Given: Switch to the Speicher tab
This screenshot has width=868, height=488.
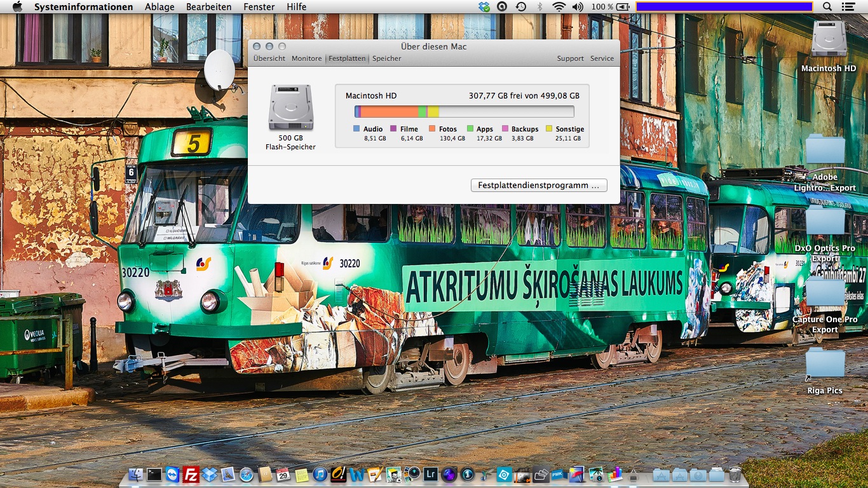Looking at the screenshot, I should (387, 58).
